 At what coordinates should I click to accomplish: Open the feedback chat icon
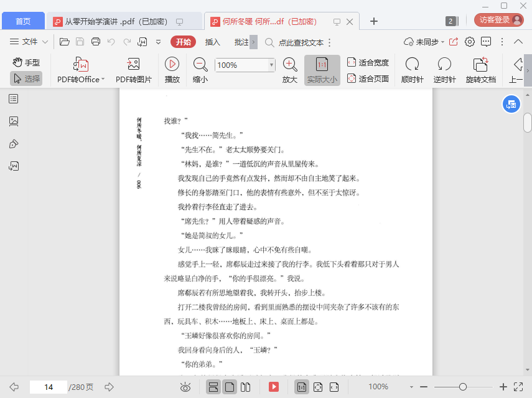point(486,42)
